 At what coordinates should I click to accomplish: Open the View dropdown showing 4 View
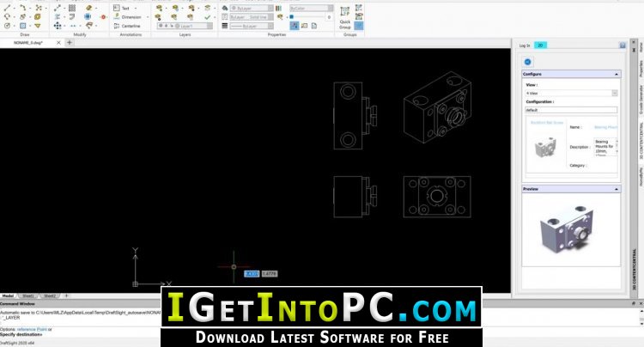[x=571, y=94]
